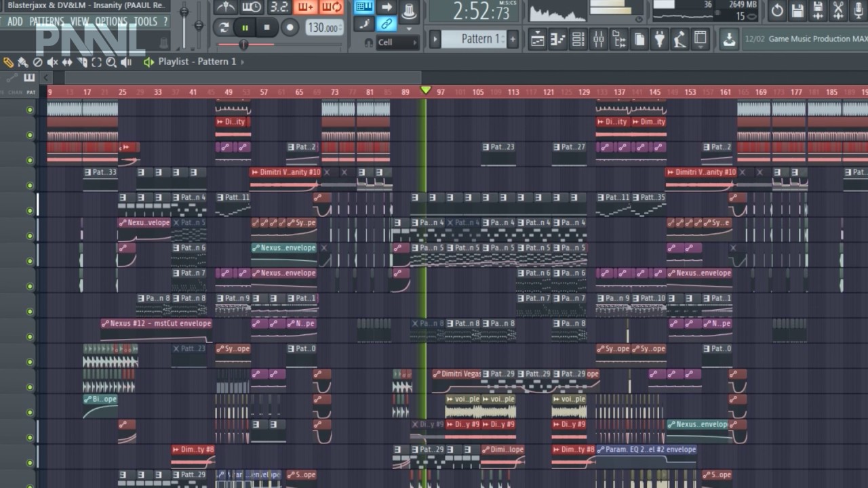The height and width of the screenshot is (488, 868).
Task: Open the Channel rack view
Action: click(x=578, y=39)
